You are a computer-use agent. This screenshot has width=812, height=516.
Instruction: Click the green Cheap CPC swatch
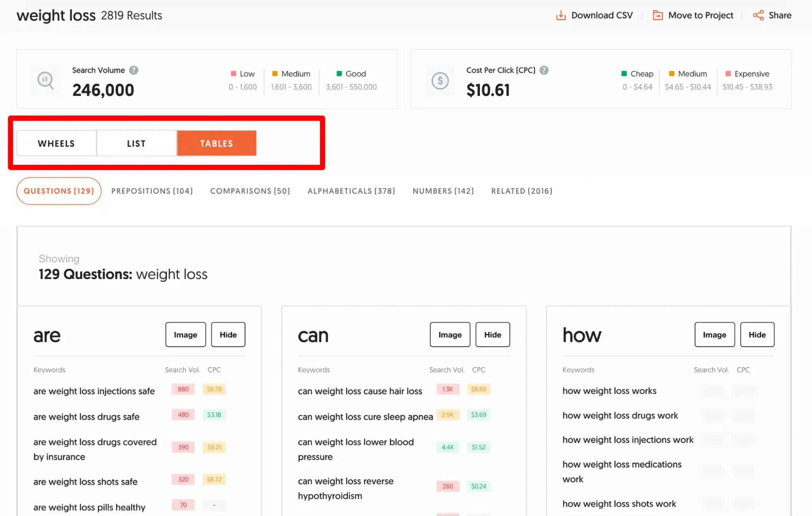tap(624, 73)
